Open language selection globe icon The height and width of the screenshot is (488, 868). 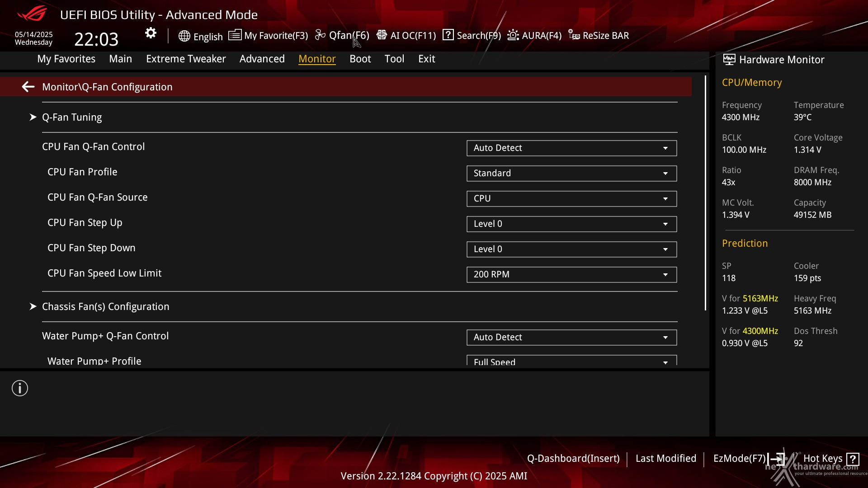point(184,36)
